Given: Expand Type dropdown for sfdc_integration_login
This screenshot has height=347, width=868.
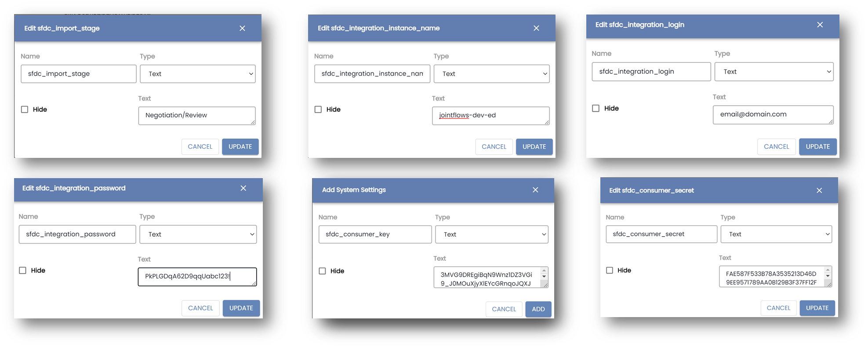Looking at the screenshot, I should tap(774, 72).
